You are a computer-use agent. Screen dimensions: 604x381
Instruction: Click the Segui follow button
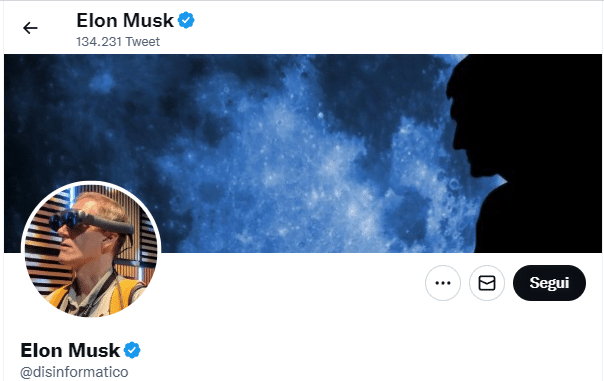click(549, 283)
